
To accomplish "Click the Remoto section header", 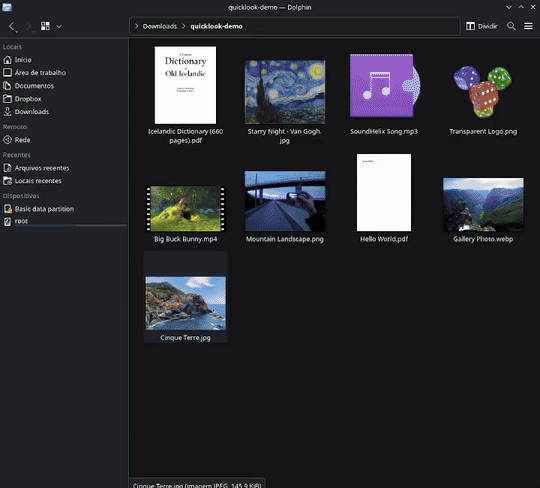I will coord(15,127).
